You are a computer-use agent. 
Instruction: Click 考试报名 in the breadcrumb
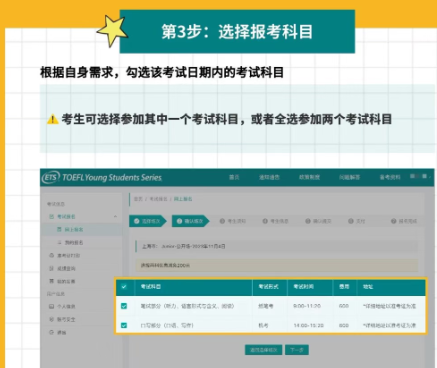coord(158,199)
